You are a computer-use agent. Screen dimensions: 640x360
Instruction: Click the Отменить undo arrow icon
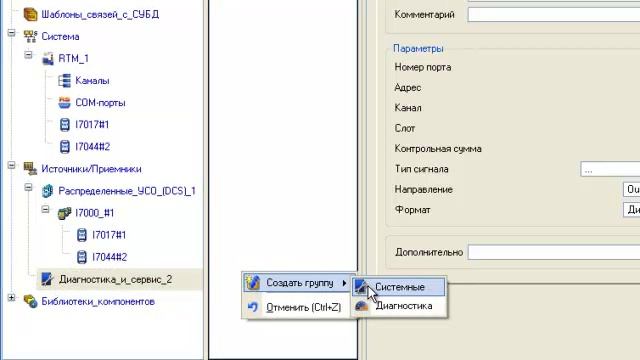click(x=253, y=307)
